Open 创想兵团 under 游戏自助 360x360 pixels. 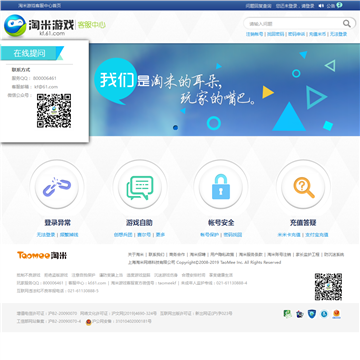123,235
